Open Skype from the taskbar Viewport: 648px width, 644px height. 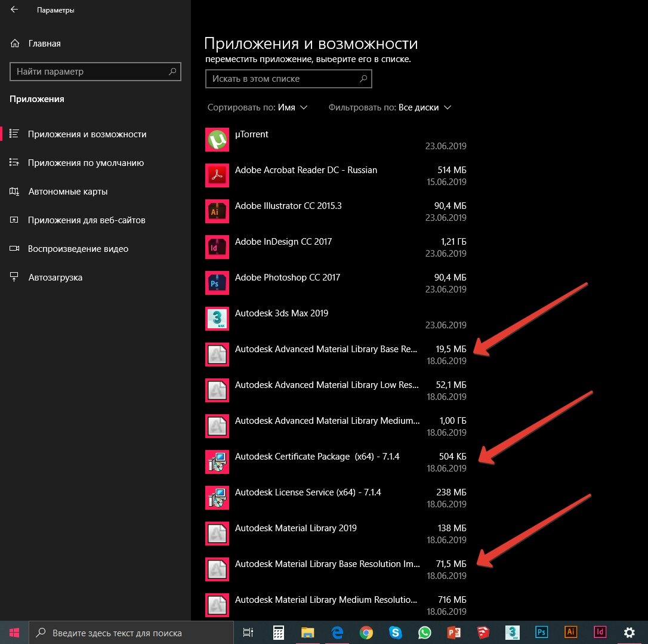pos(396,633)
